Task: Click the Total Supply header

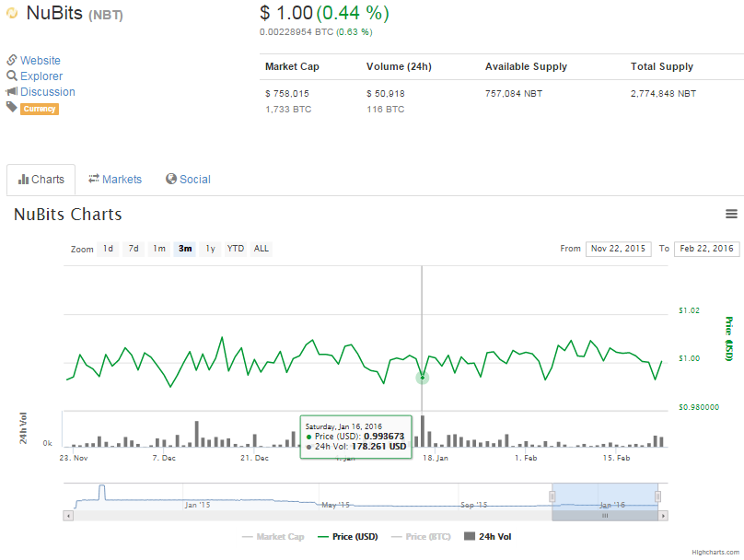Action: point(662,66)
